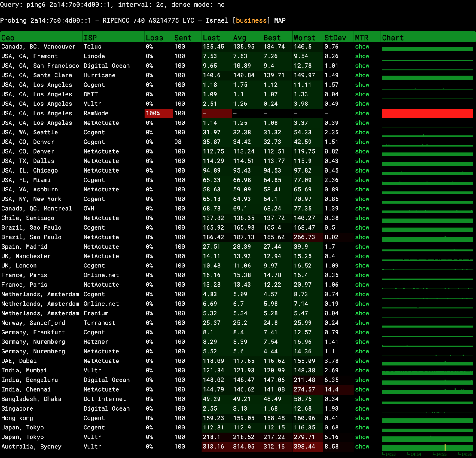Click the 'India, Mumbai' geo cell
This screenshot has height=458, width=476.
[24, 370]
